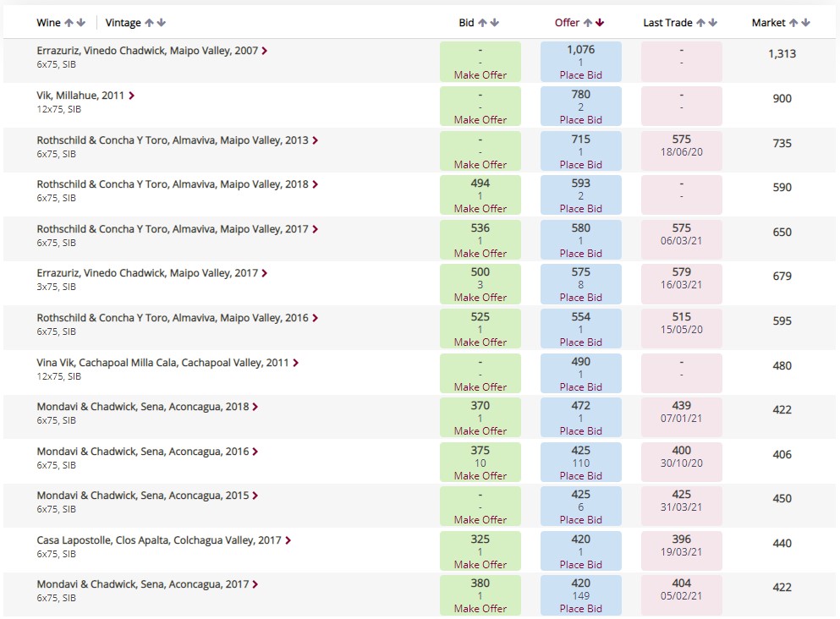Open Mondavi & Chadwick Sena Aconcagua 2017 wine
The width and height of the screenshot is (840, 619).
point(142,584)
